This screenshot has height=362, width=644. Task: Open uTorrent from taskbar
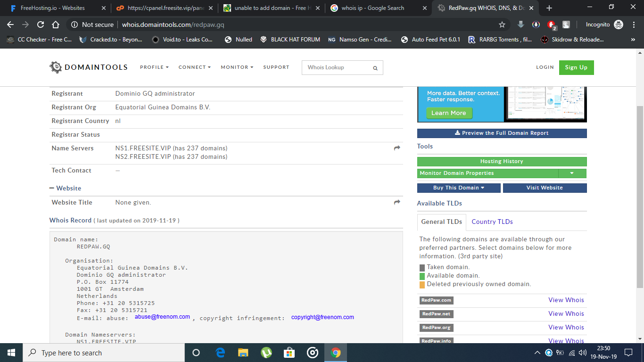(x=266, y=353)
